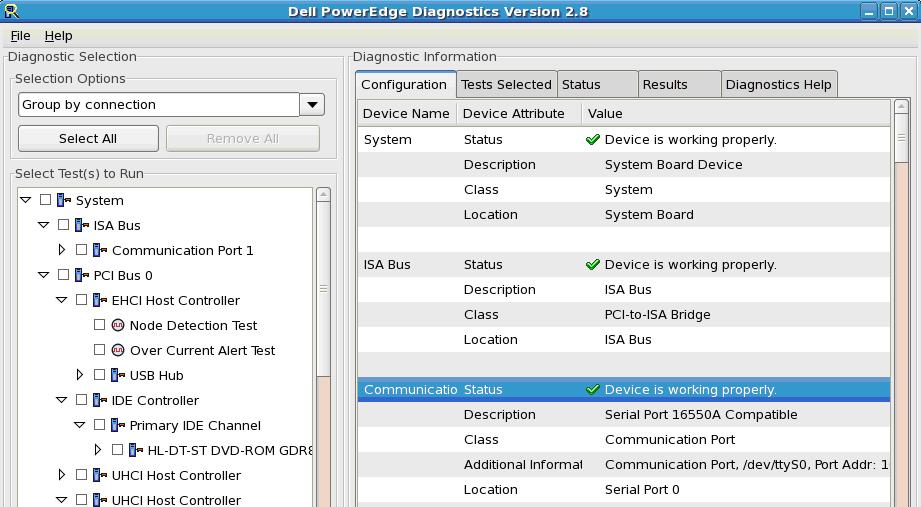
Task: Sort by Device Name column header
Action: [x=406, y=113]
